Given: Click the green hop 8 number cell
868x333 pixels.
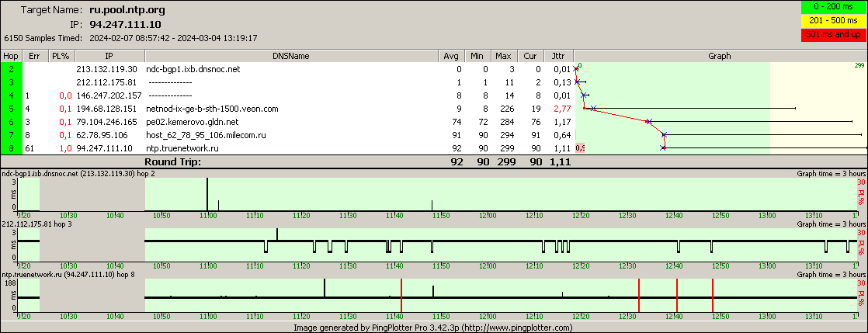Looking at the screenshot, I should [x=12, y=148].
